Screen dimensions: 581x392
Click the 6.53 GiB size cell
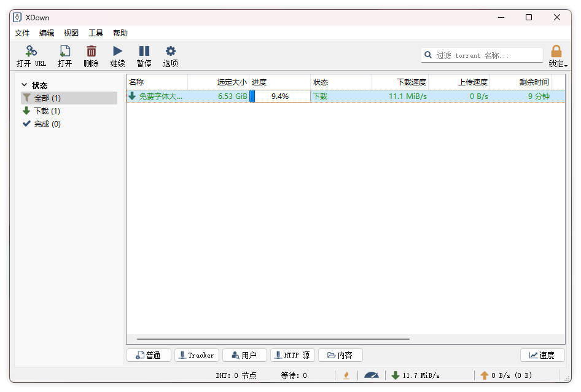(232, 96)
